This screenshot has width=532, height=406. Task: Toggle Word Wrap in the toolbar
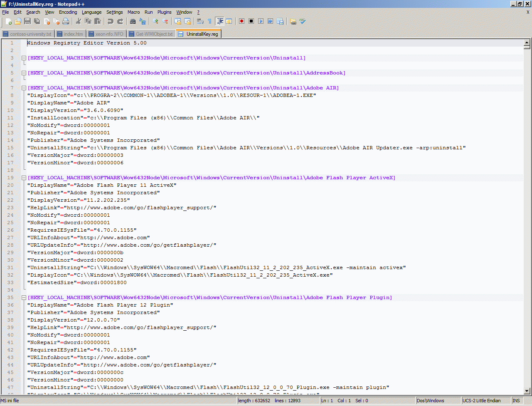click(200, 21)
